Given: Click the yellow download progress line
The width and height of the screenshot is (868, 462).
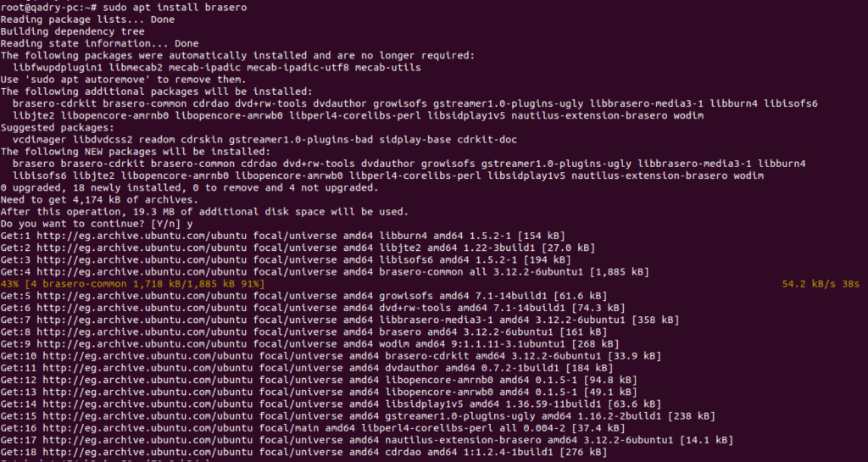Looking at the screenshot, I should [133, 284].
